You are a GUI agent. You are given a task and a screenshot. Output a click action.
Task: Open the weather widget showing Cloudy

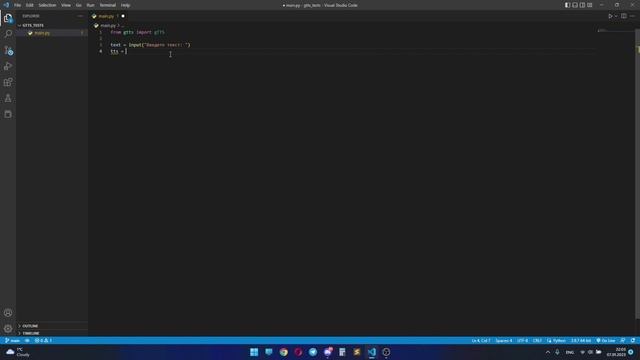pos(18,352)
